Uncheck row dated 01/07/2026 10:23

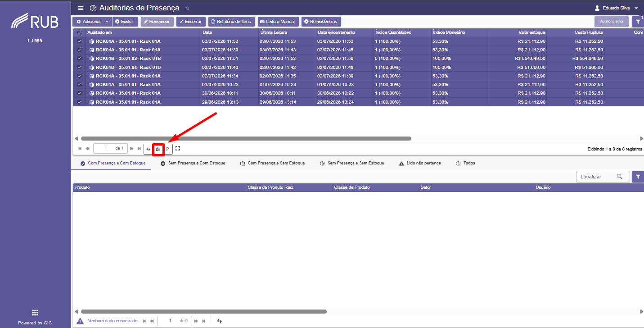click(x=80, y=85)
